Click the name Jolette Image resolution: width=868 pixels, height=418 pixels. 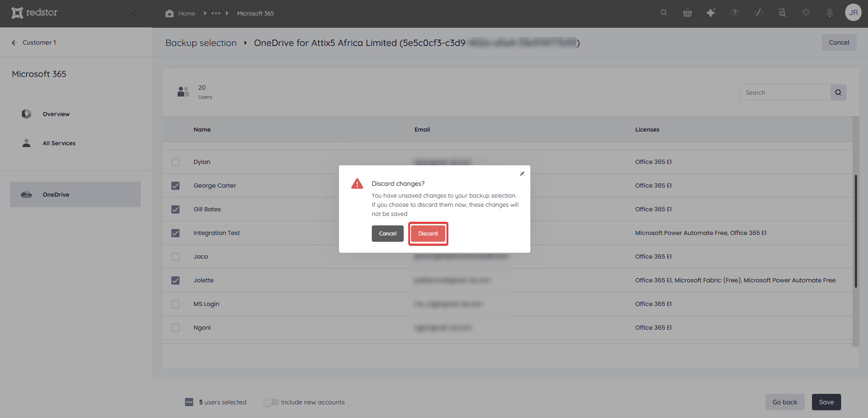(x=204, y=280)
